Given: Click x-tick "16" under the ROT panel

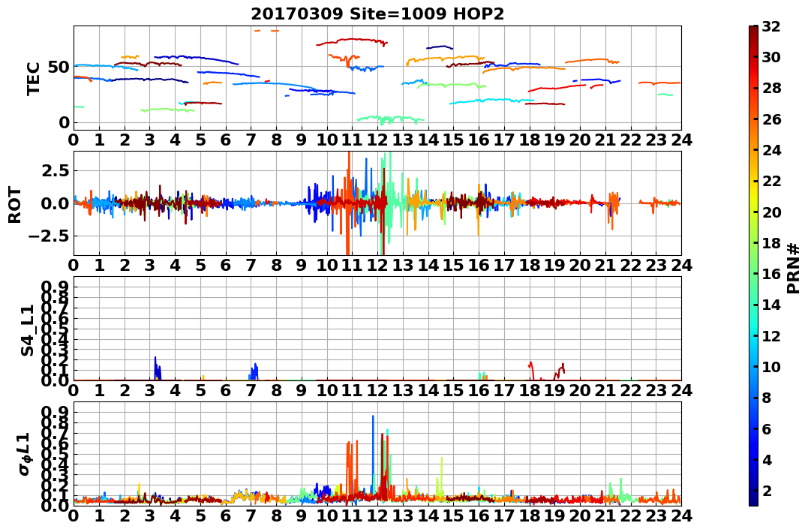Looking at the screenshot, I should point(479,265).
